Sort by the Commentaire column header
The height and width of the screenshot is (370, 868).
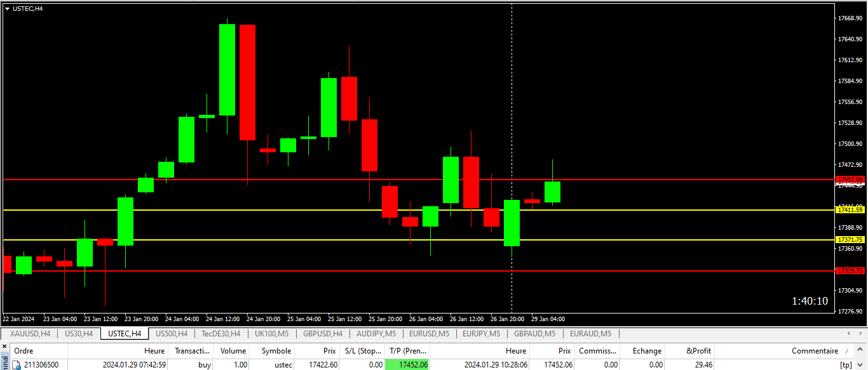click(815, 351)
